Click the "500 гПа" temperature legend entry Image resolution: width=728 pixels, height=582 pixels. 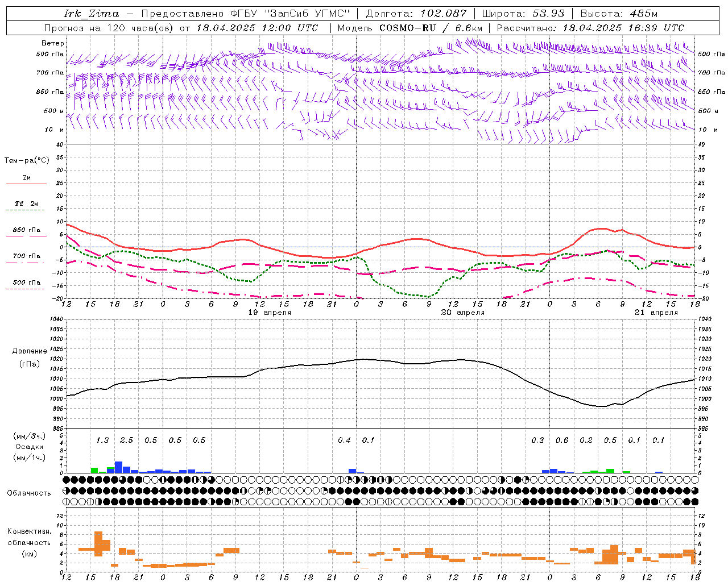tap(26, 282)
